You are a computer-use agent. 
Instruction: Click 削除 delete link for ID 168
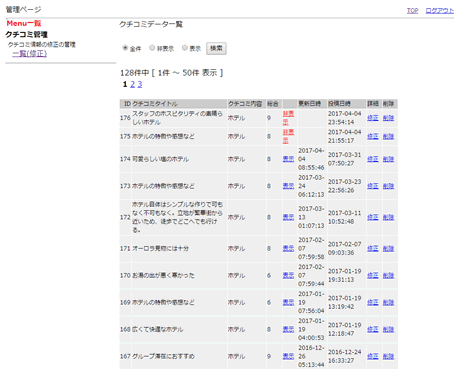pos(388,330)
